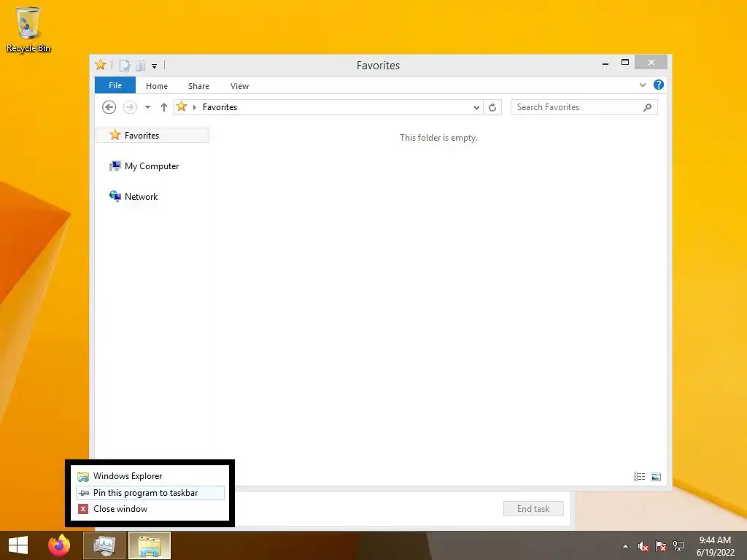Go up one folder level

pyautogui.click(x=164, y=107)
